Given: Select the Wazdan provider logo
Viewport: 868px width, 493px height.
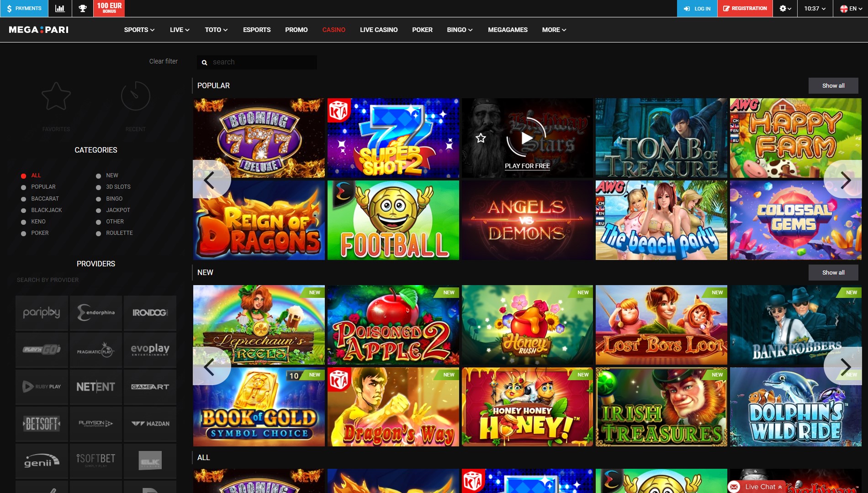Looking at the screenshot, I should pyautogui.click(x=150, y=424).
